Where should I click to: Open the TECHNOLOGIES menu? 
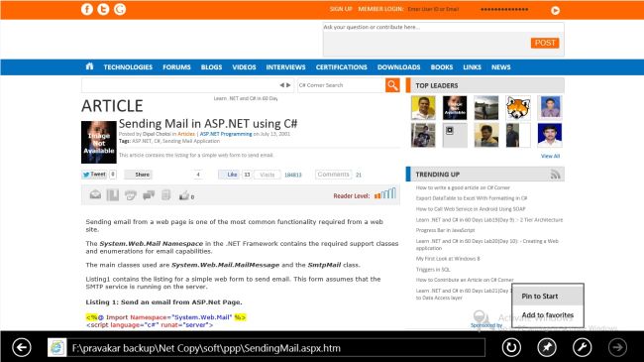[128, 67]
